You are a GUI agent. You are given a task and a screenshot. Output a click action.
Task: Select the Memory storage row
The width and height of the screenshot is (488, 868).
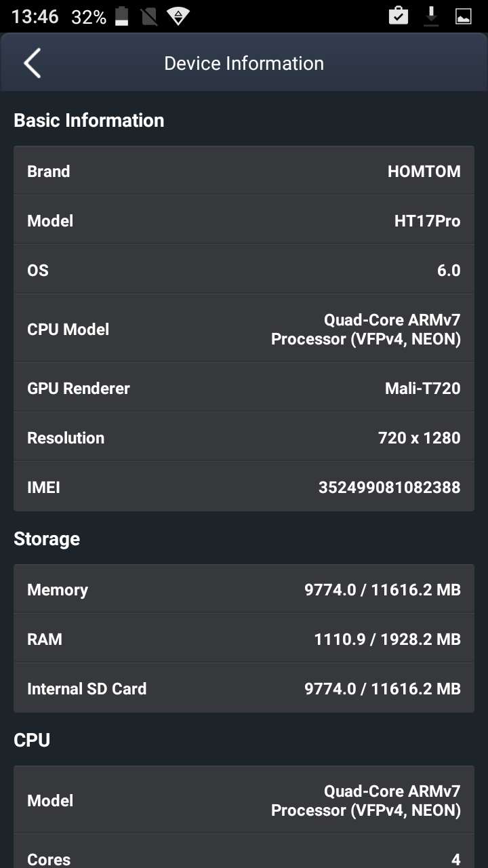click(244, 589)
